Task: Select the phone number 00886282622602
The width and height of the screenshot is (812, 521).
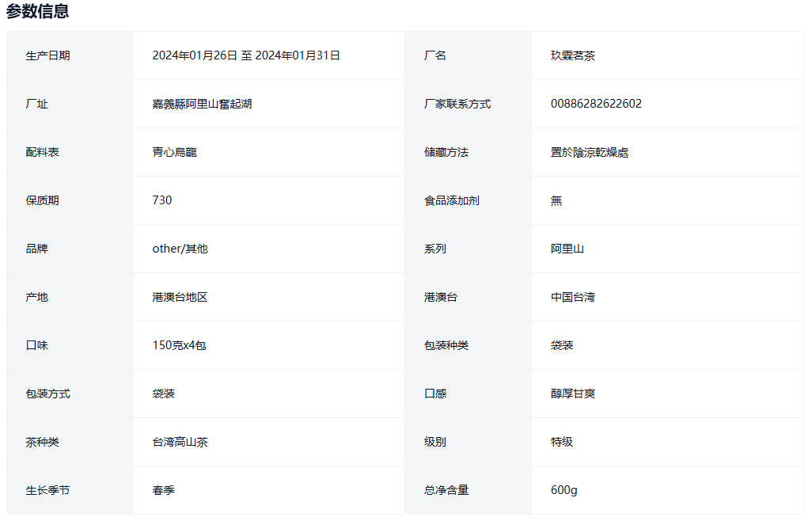Action: (x=596, y=104)
